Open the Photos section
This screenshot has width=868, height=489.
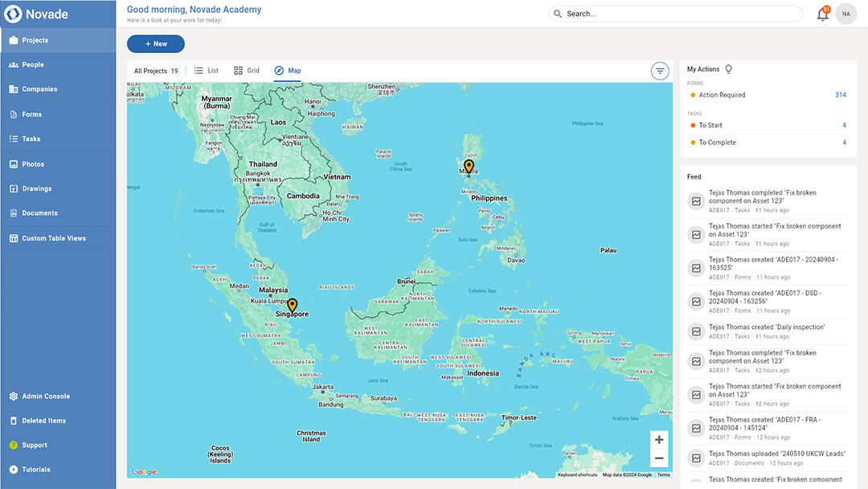[32, 163]
